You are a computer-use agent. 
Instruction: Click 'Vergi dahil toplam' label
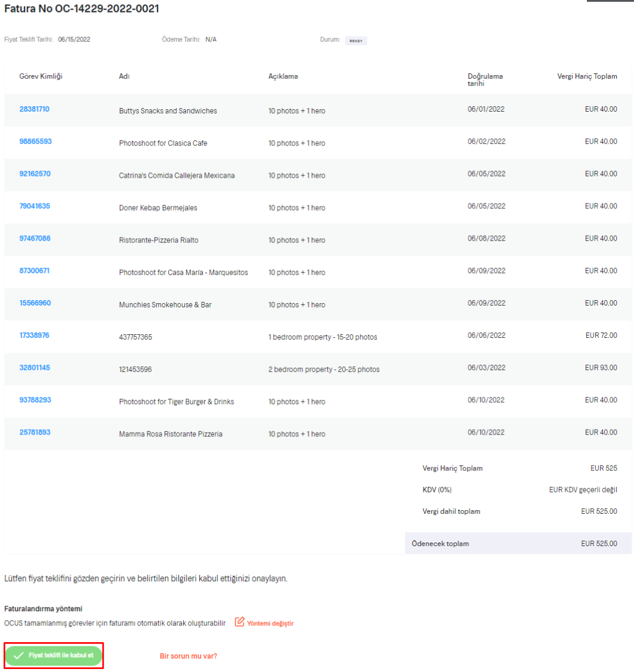[x=451, y=511]
